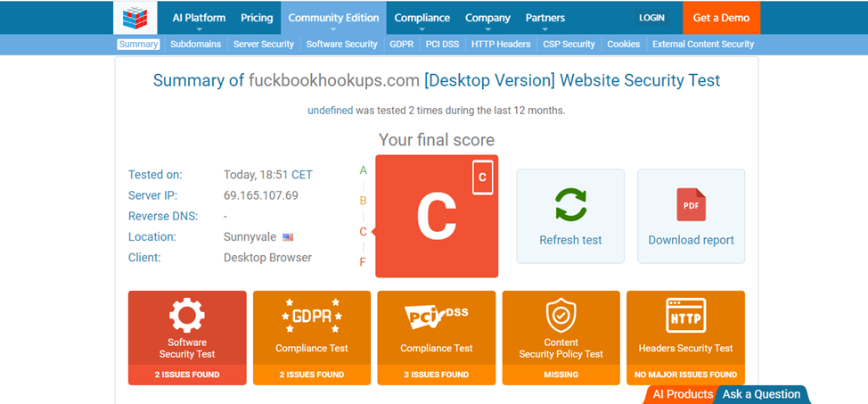
Task: Switch to the HTTP Headers tab
Action: (x=501, y=45)
